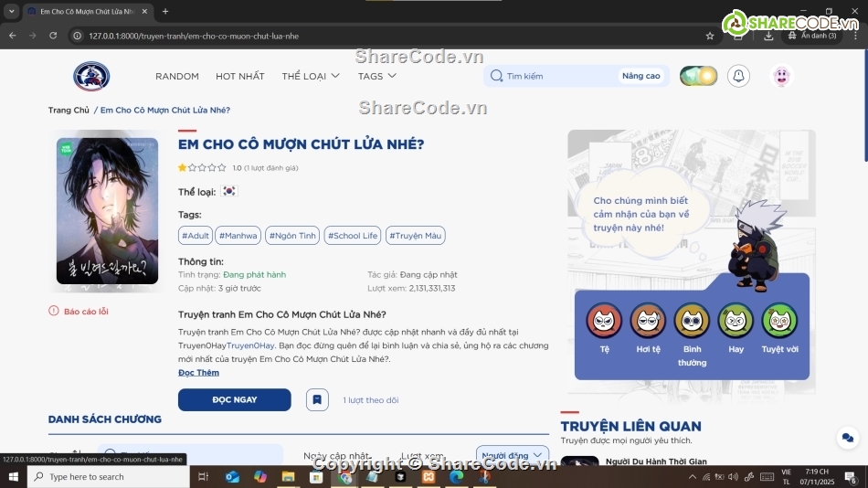This screenshot has width=868, height=488.
Task: Click the Báo cáo lỗi link
Action: click(x=79, y=312)
